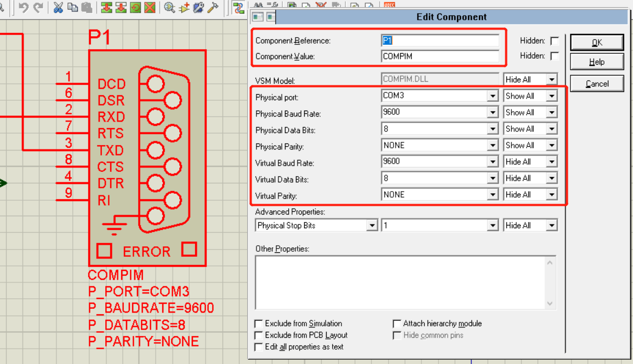Click the Help button
Viewport: 633px width, 364px height.
pos(597,62)
